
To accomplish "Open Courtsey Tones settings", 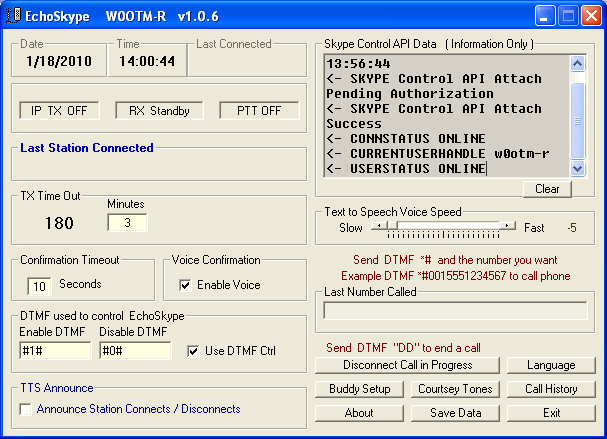I will click(x=455, y=389).
